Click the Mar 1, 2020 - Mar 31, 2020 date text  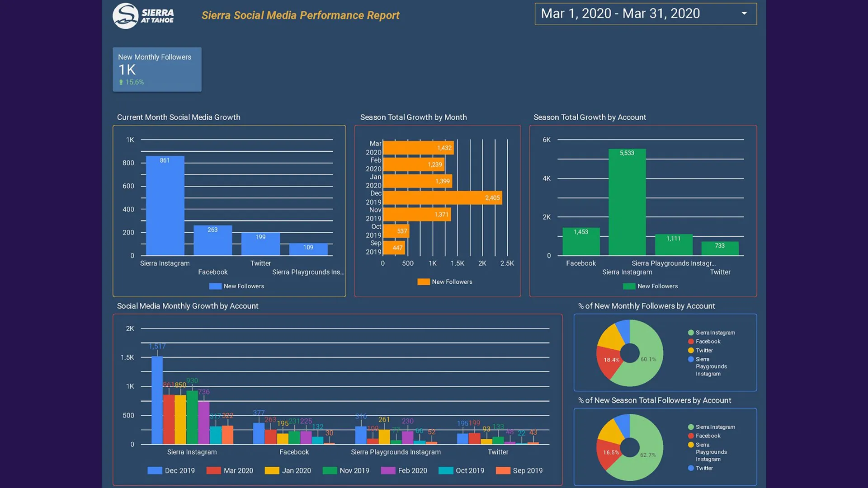[x=620, y=14]
